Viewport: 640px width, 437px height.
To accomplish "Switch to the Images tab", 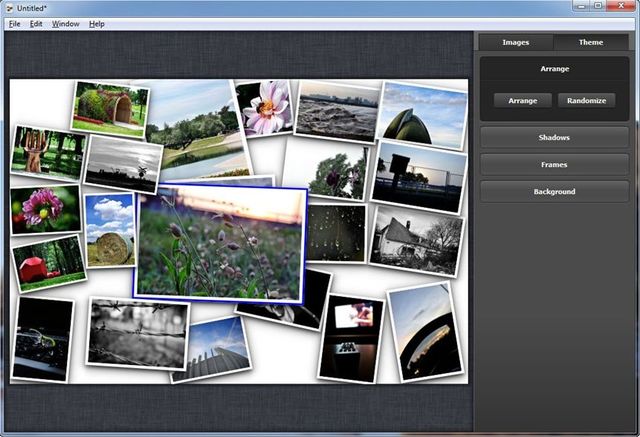I will [516, 42].
